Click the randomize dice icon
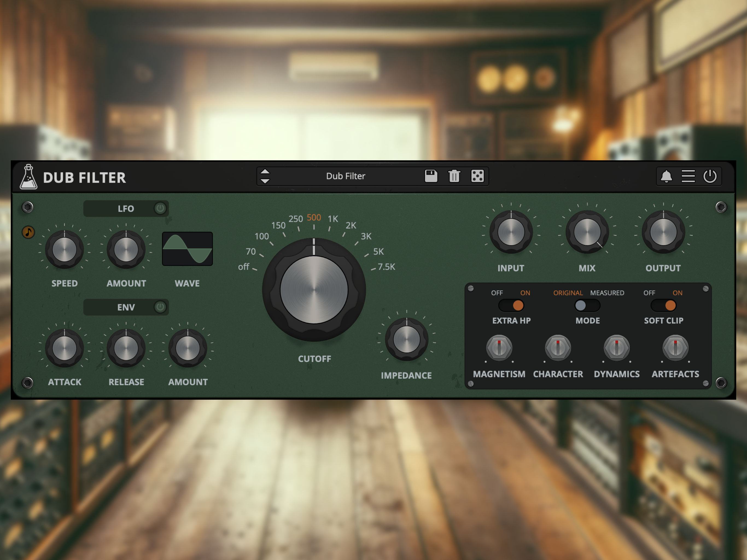747x560 pixels. (x=477, y=176)
